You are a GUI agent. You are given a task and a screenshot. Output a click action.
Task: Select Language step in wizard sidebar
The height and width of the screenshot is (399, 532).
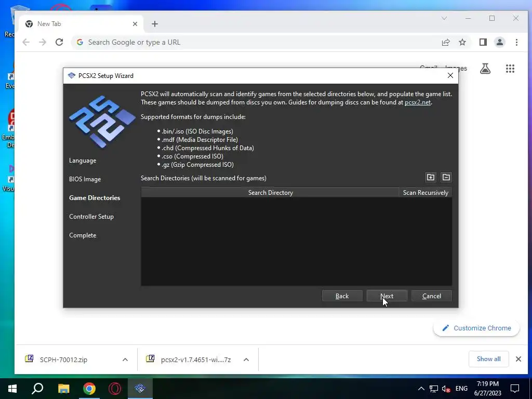point(83,161)
